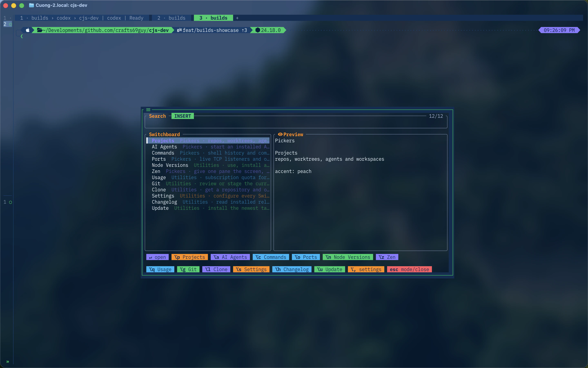588x368 pixels.
Task: Choose the Commands entry in Switchboard
Action: (x=208, y=153)
